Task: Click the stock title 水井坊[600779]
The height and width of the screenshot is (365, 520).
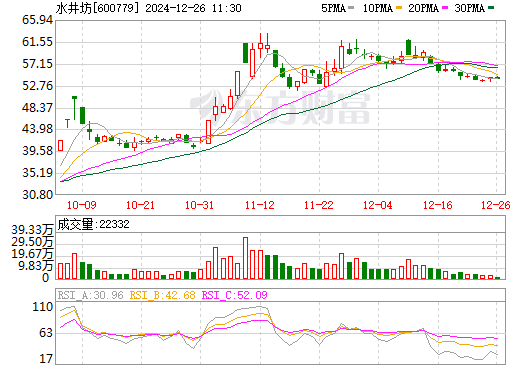Action: click(97, 8)
